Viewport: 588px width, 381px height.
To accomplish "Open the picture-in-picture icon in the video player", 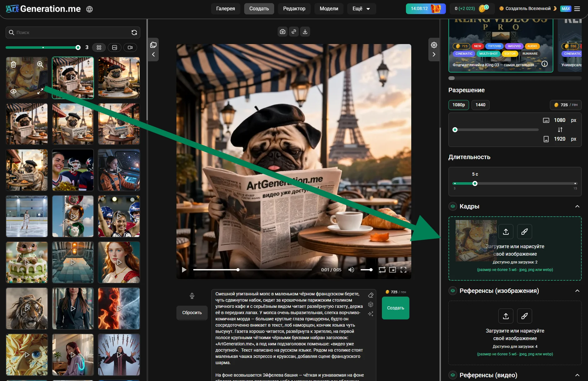I will click(x=393, y=270).
